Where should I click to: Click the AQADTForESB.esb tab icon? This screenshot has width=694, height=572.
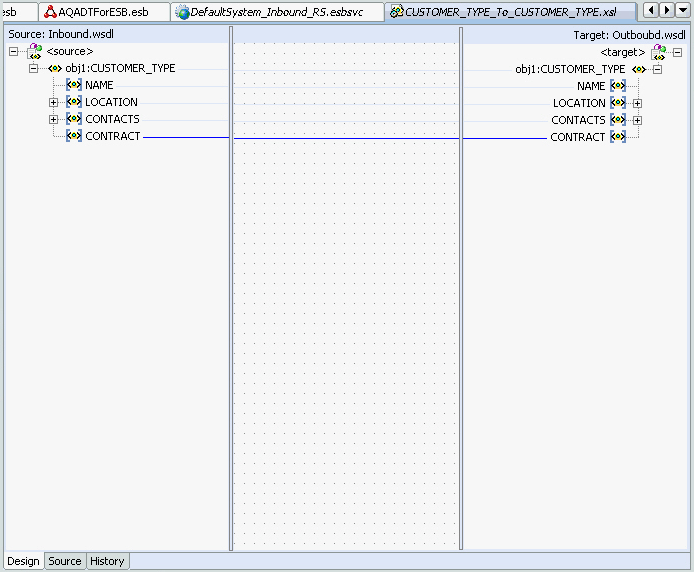pos(50,12)
